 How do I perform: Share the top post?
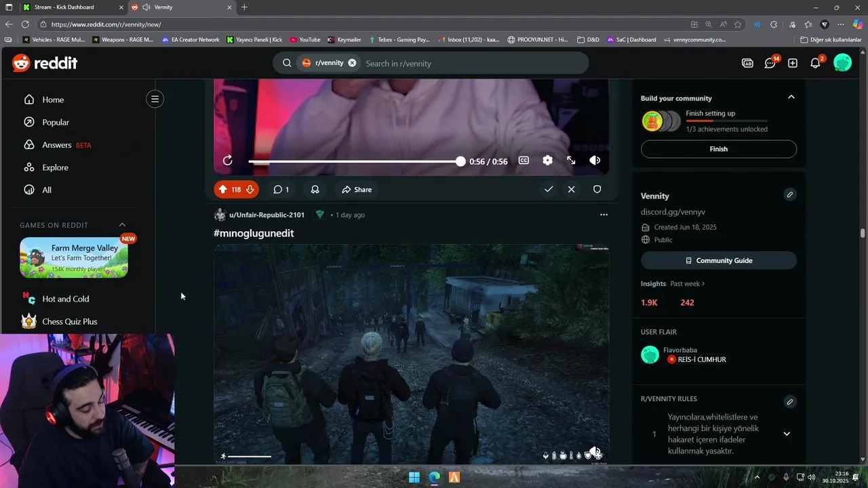coord(357,190)
